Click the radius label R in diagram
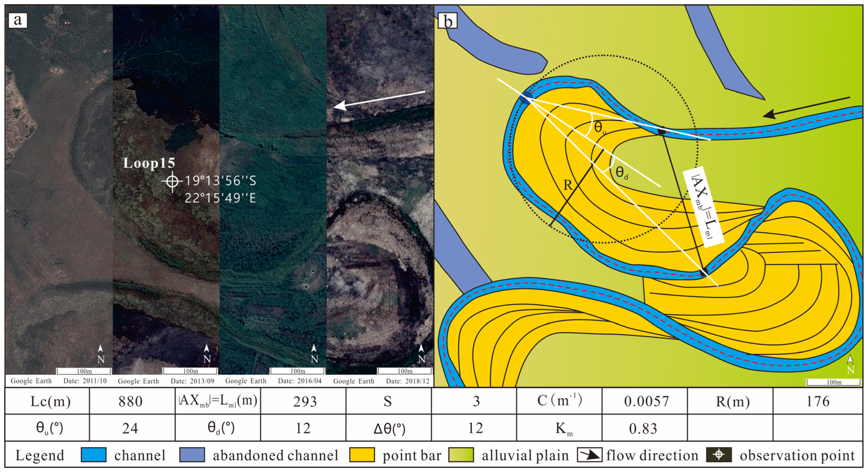The image size is (868, 473). 568,185
